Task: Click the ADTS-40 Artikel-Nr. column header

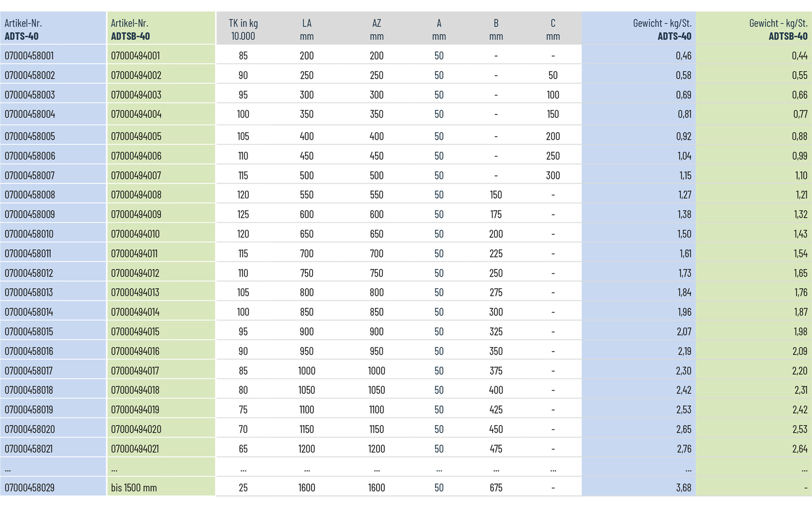Action: pyautogui.click(x=23, y=29)
